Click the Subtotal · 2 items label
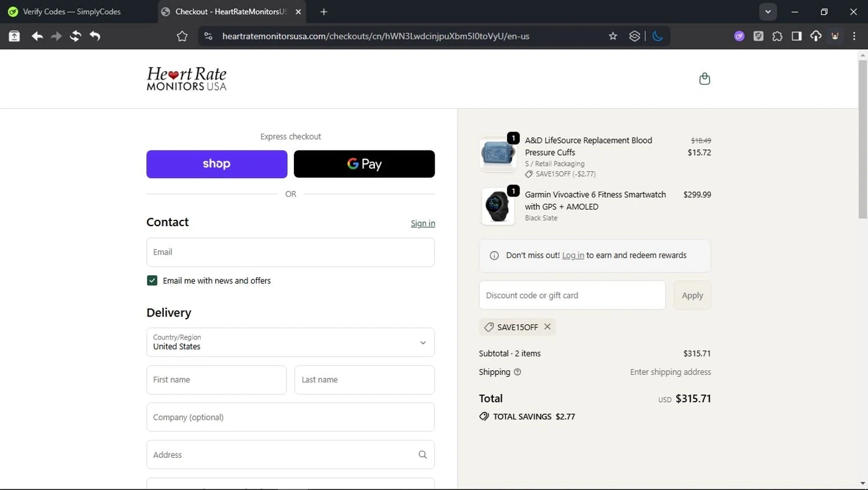The width and height of the screenshot is (868, 490). (510, 353)
